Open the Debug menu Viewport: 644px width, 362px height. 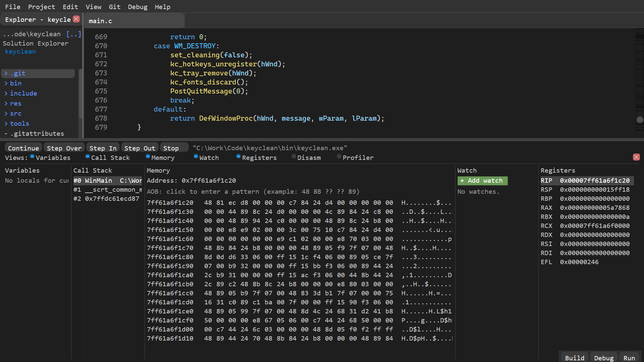[138, 7]
